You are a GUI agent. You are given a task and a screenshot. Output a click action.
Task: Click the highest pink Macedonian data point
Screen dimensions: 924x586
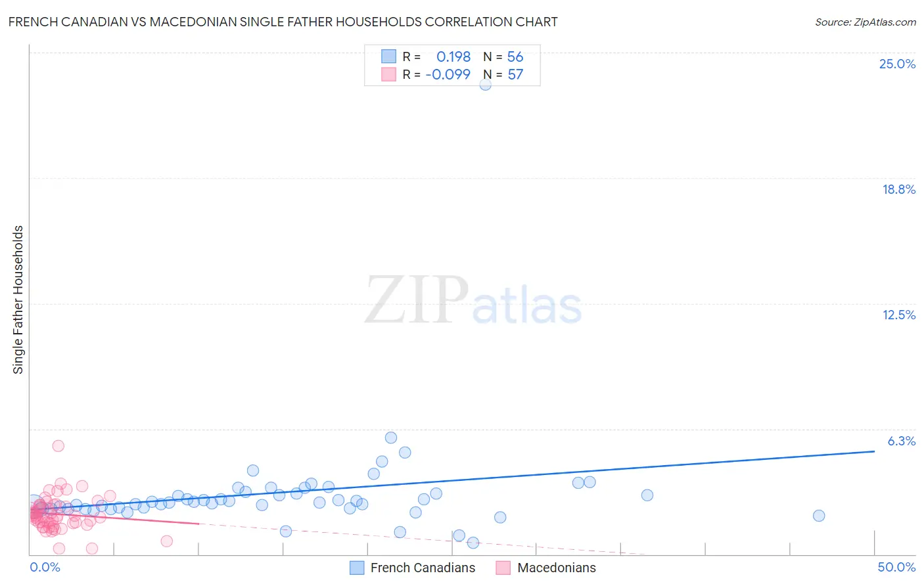[x=58, y=445]
